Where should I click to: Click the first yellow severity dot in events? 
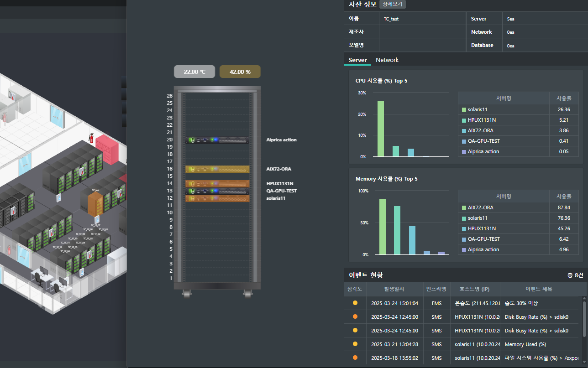[x=355, y=303]
